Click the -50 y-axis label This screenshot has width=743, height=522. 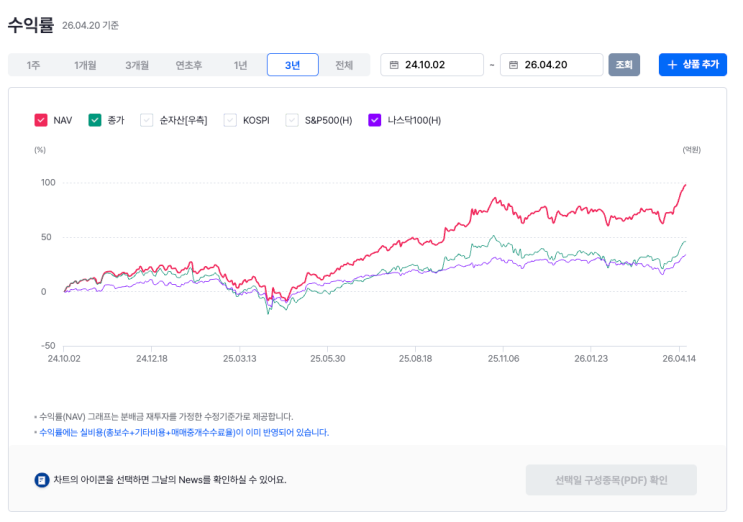click(48, 346)
